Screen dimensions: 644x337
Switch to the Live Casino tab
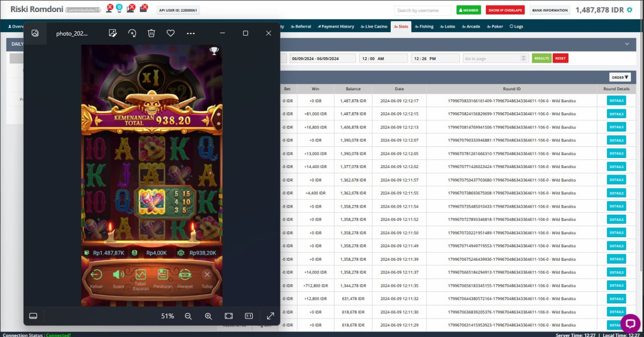(374, 27)
